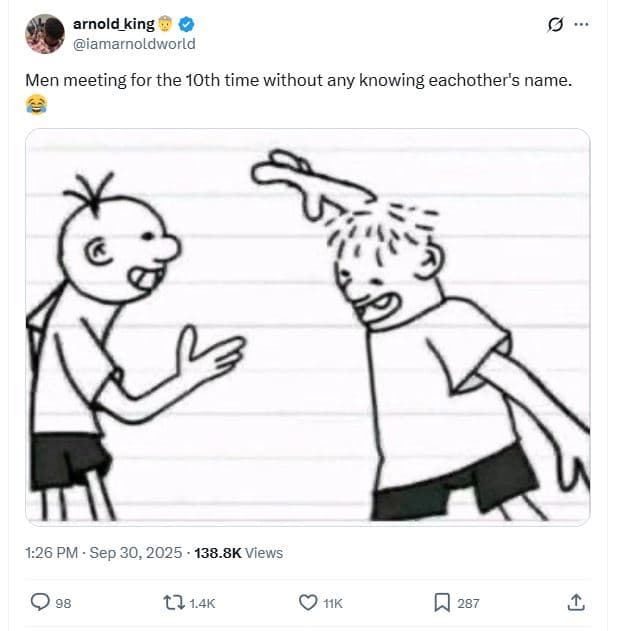Click the share post upload icon

pos(576,602)
